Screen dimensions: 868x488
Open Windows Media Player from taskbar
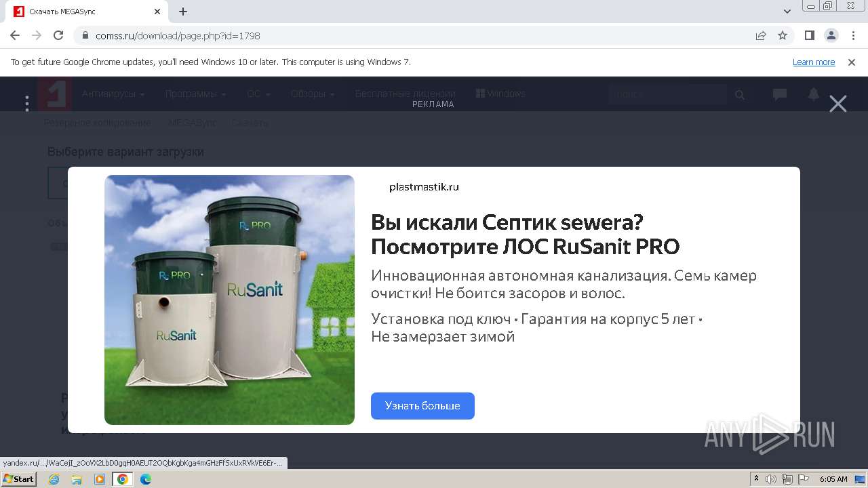pyautogui.click(x=100, y=479)
